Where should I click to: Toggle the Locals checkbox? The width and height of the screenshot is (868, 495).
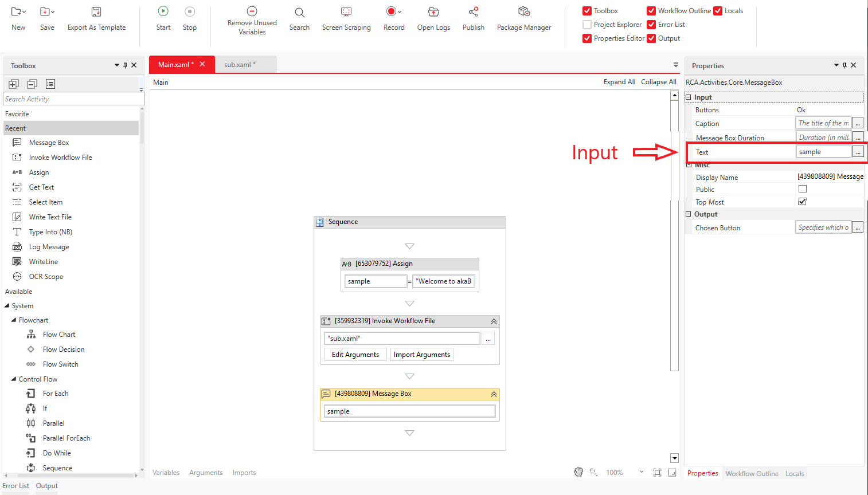pyautogui.click(x=718, y=11)
